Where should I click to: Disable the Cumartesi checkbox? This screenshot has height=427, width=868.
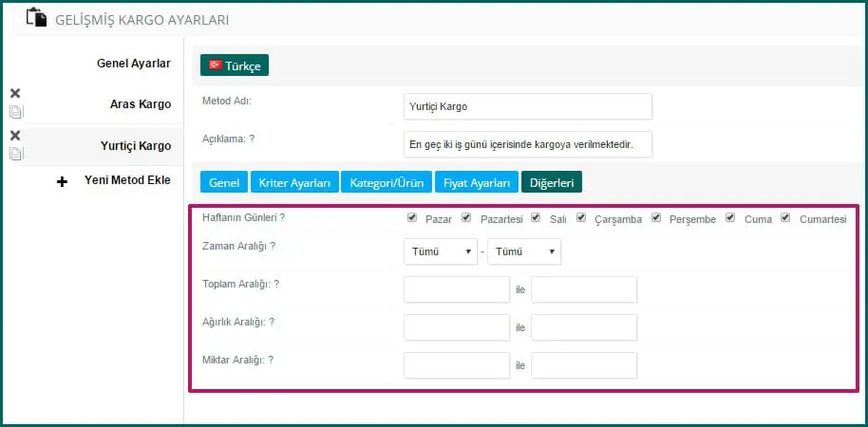(785, 217)
